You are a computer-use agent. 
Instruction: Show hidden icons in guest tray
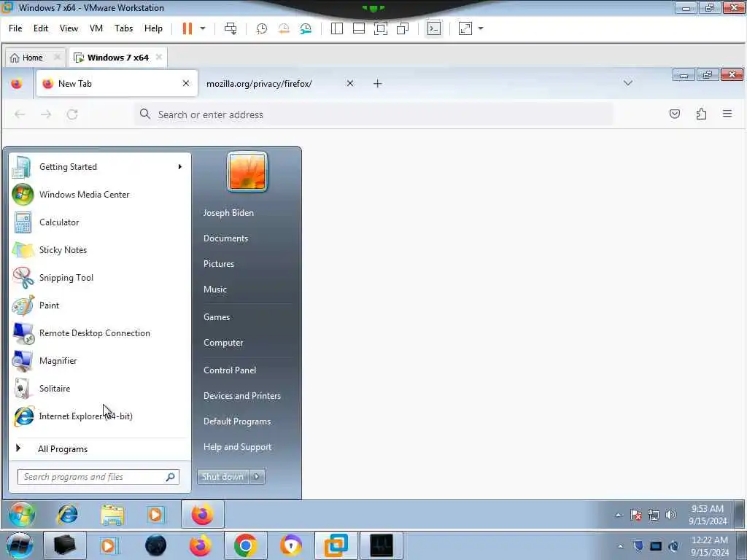coord(618,515)
